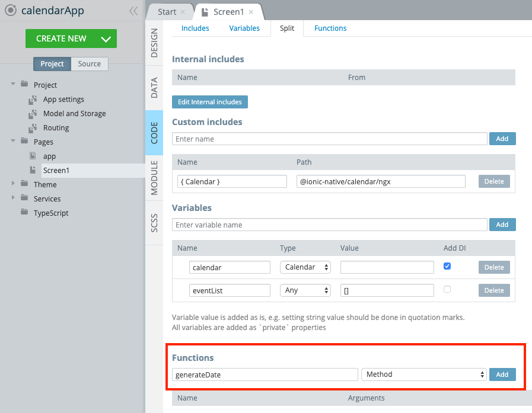The width and height of the screenshot is (532, 413).
Task: Open Model and Storage in tree
Action: tap(74, 114)
